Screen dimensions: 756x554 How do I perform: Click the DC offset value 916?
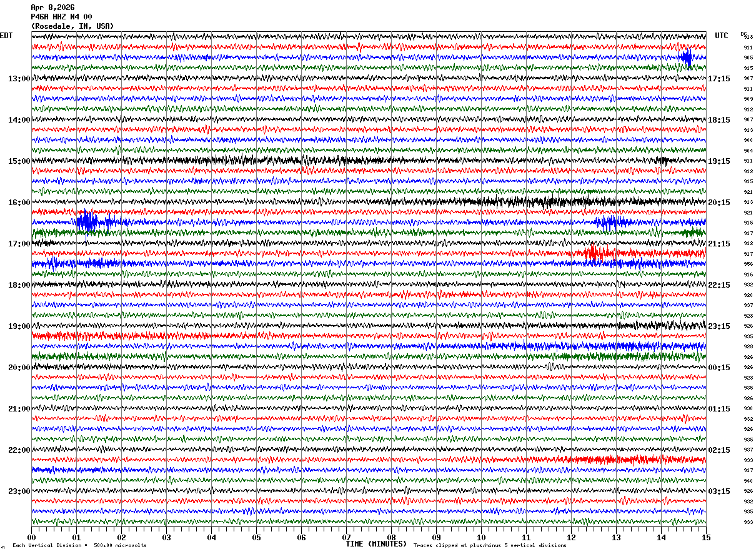coord(748,274)
